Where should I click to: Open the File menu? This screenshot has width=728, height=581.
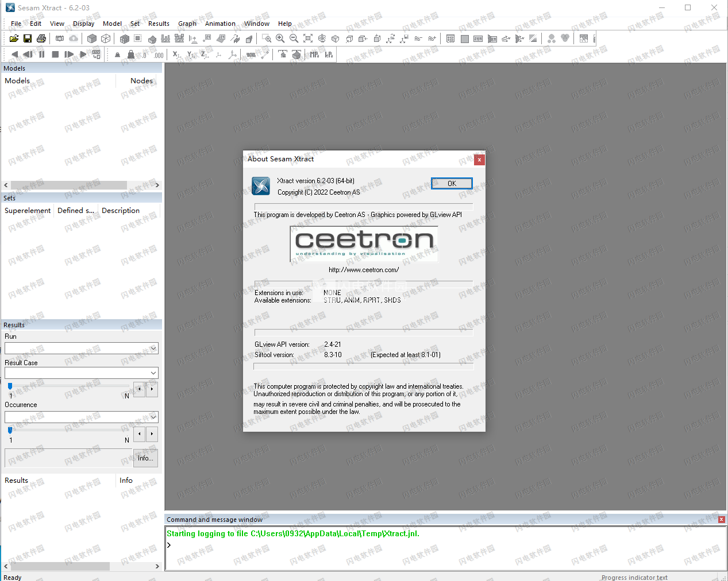[16, 24]
